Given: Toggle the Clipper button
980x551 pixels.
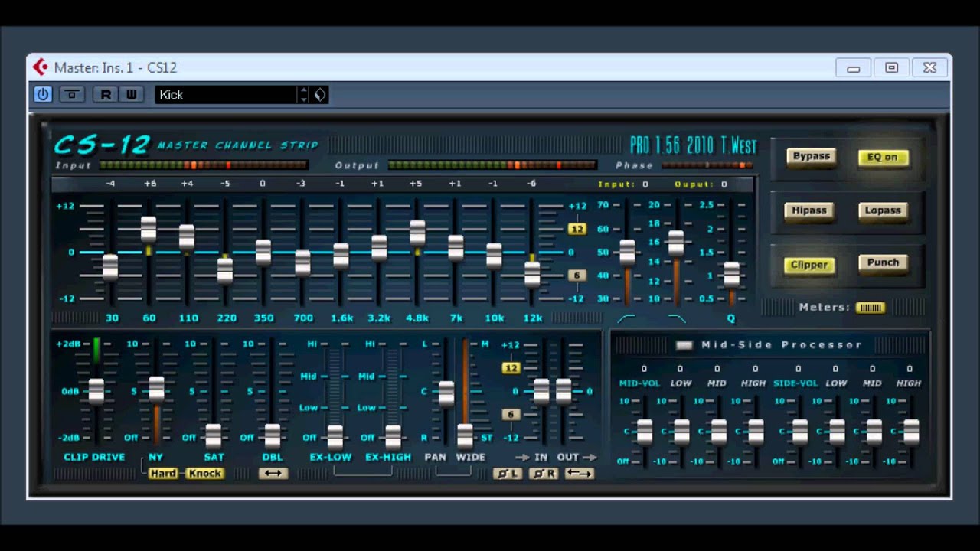Looking at the screenshot, I should [x=808, y=265].
